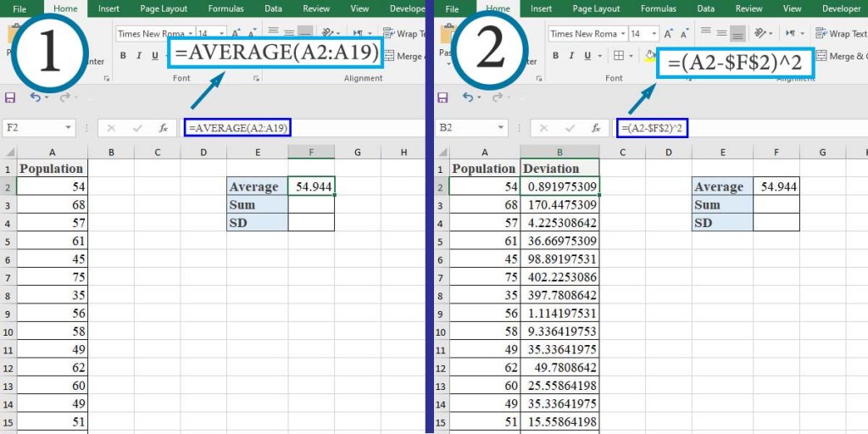This screenshot has width=868, height=434.
Task: Select Deviation cell 402.2253086
Action: pyautogui.click(x=559, y=277)
